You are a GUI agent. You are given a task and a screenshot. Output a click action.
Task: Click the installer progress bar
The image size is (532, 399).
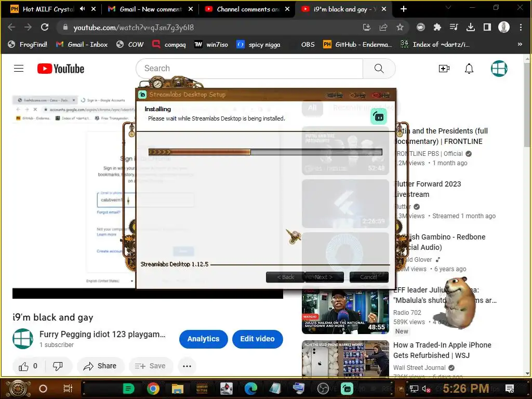(x=265, y=152)
